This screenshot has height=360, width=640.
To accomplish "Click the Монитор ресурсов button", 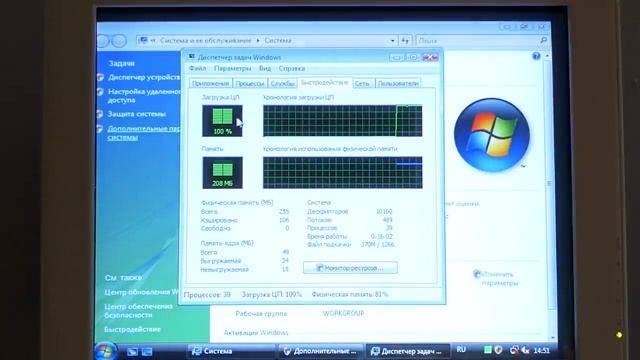I will [x=350, y=268].
